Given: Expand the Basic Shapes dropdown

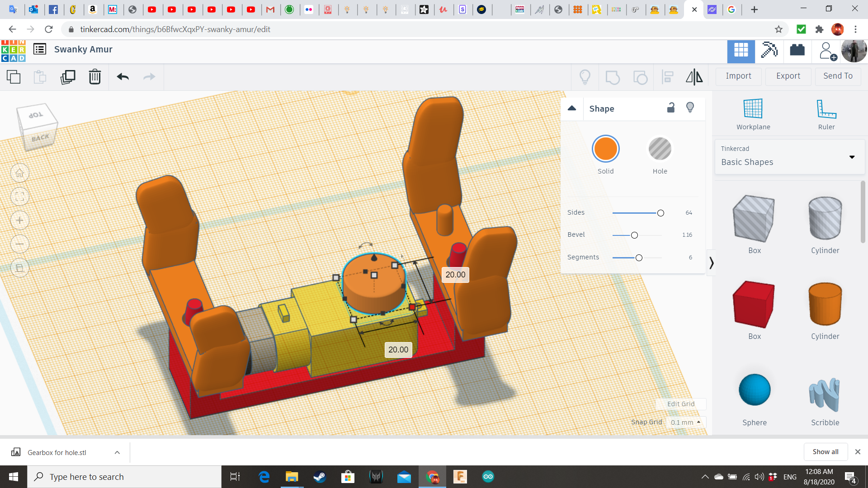Looking at the screenshot, I should pos(852,157).
